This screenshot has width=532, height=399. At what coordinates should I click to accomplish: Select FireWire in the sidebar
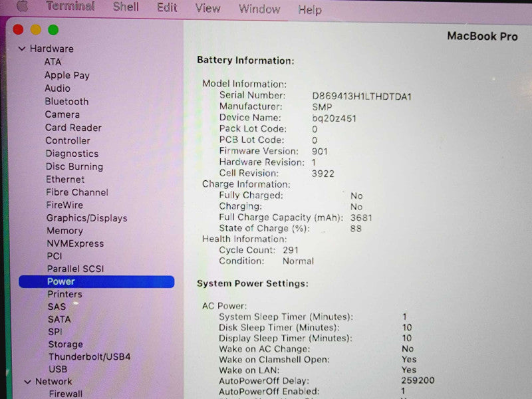click(x=65, y=205)
